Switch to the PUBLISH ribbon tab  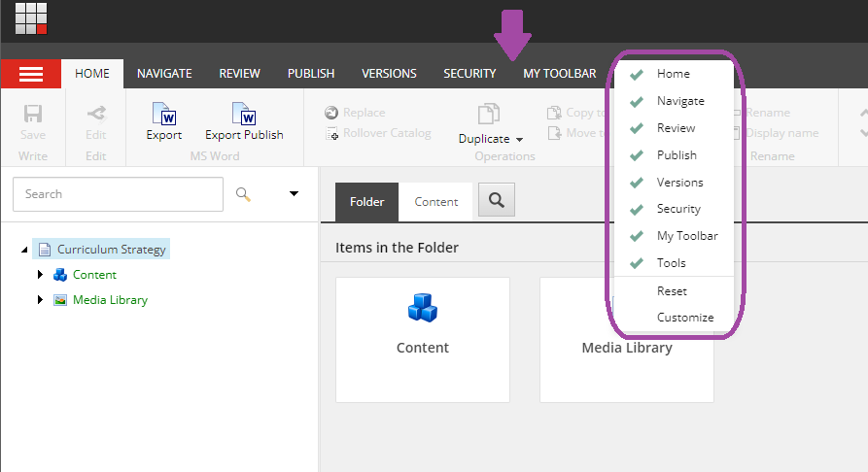pyautogui.click(x=311, y=74)
